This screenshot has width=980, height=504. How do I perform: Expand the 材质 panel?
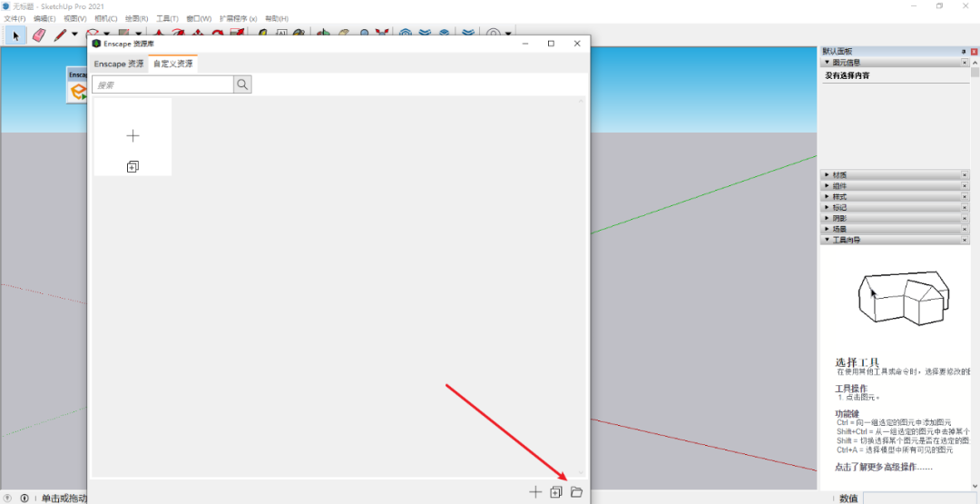click(839, 174)
